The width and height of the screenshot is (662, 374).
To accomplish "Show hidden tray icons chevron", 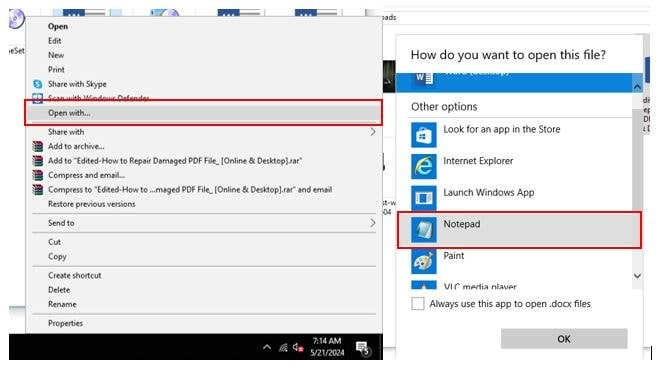I will (x=267, y=347).
